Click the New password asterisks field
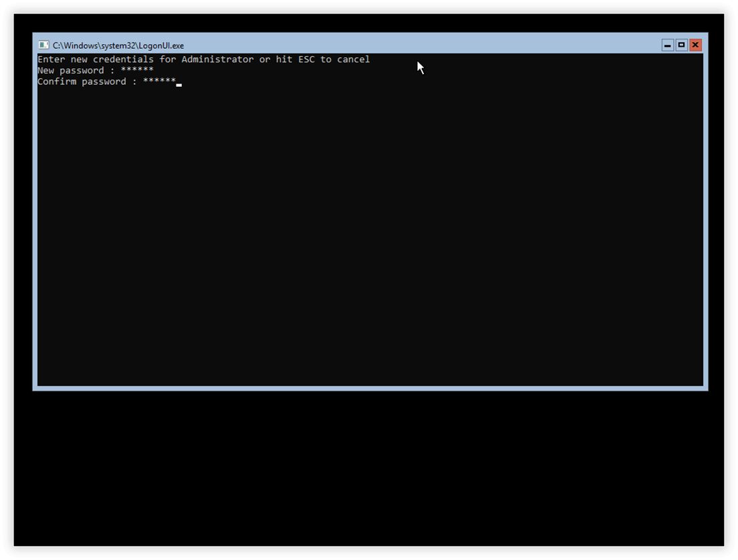738x560 pixels. 137,70
